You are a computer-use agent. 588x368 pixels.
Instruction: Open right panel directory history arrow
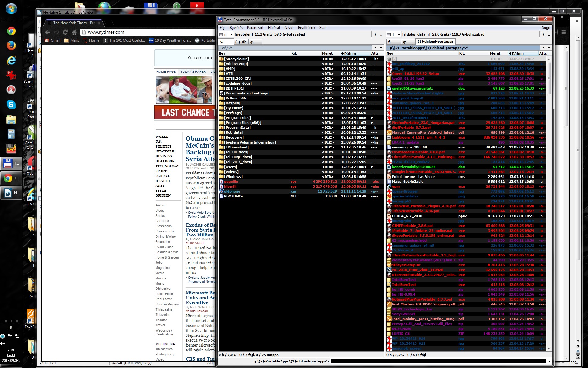coord(549,48)
